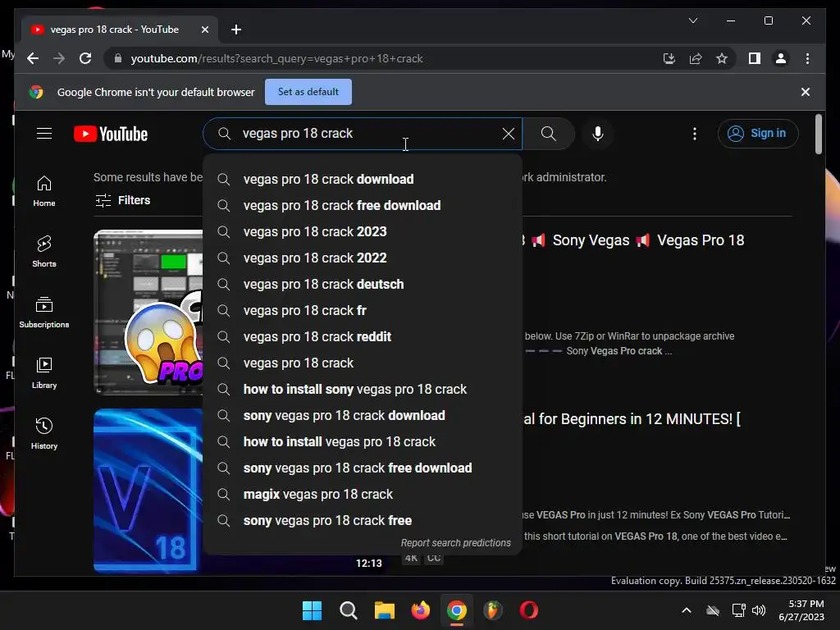
Task: Open the shocked emoji video thumbnail
Action: (148, 312)
